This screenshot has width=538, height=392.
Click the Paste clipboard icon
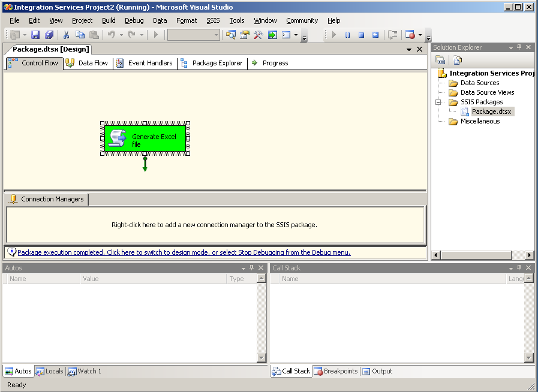tap(94, 35)
